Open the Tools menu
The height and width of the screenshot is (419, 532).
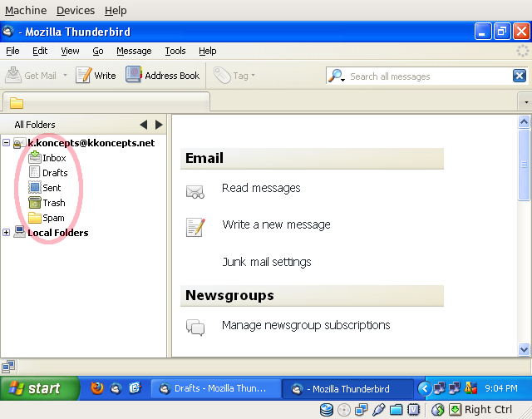tap(175, 51)
